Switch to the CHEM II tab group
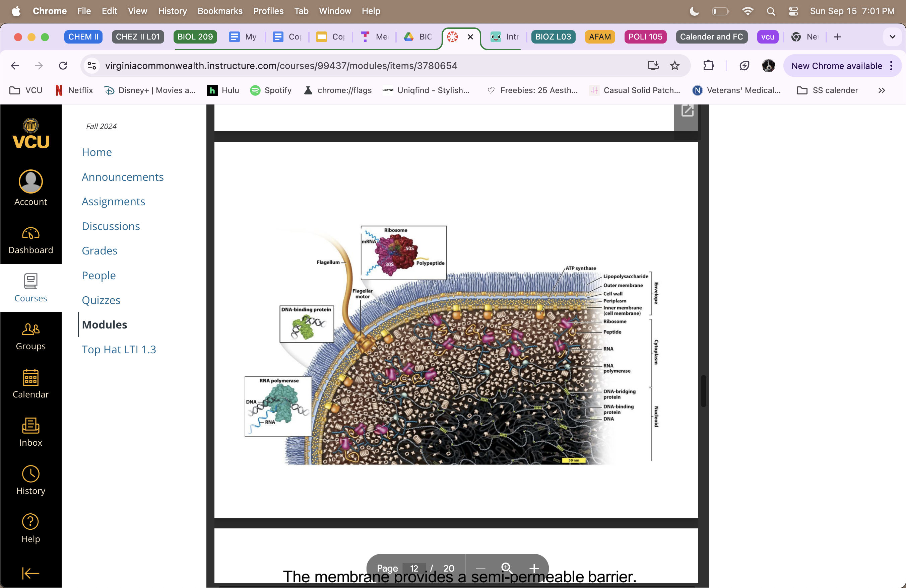The image size is (906, 588). [x=83, y=37]
